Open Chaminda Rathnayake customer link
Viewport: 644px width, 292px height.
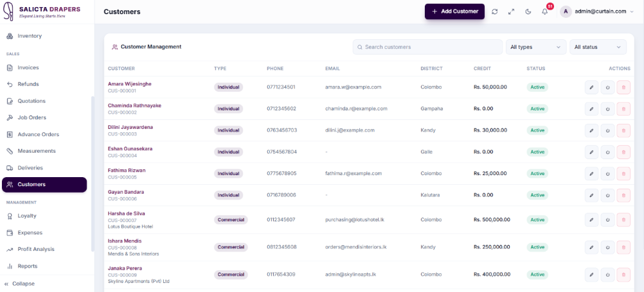[x=134, y=105]
